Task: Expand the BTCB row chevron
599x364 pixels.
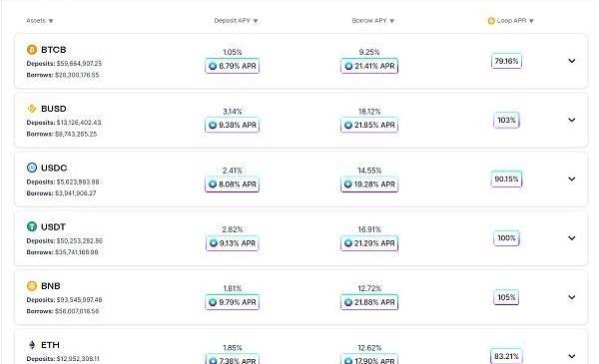Action: (x=571, y=61)
